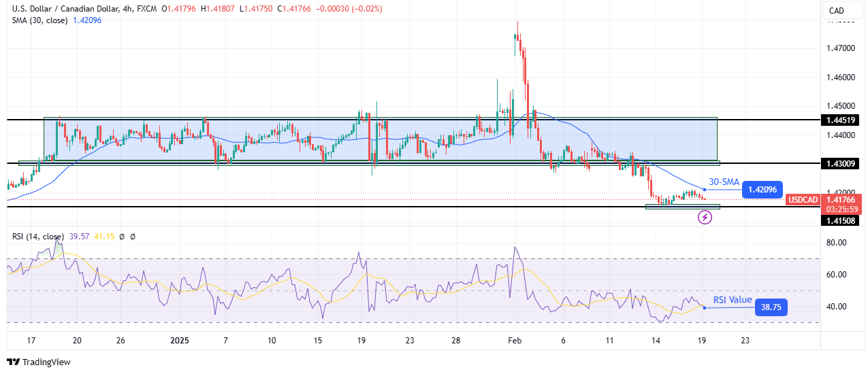Click the SMA legend value 1.42096

[x=88, y=20]
